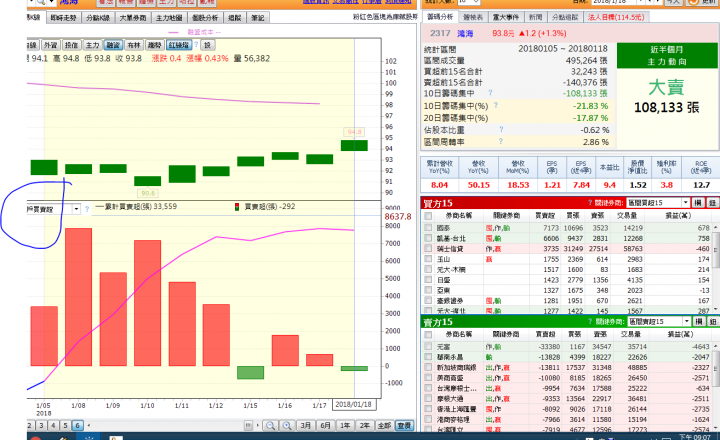Set chart range to 1年
Viewport: 720px width, 440px height.
(345, 425)
